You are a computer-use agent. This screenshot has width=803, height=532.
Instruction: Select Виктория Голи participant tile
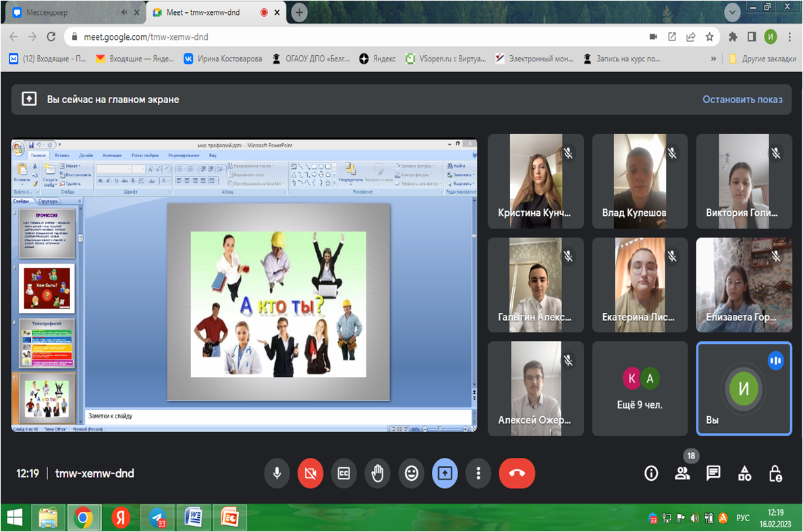tap(744, 181)
